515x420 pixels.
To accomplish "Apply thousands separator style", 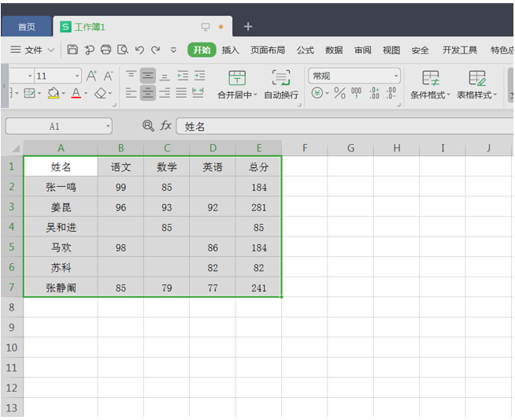I will click(356, 93).
